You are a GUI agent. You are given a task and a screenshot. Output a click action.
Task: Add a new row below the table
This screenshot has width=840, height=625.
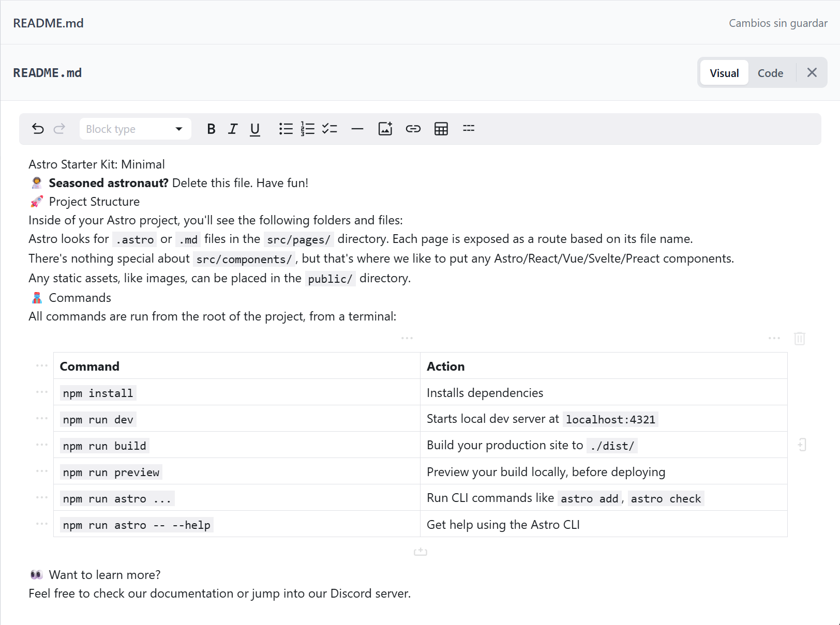coord(420,551)
